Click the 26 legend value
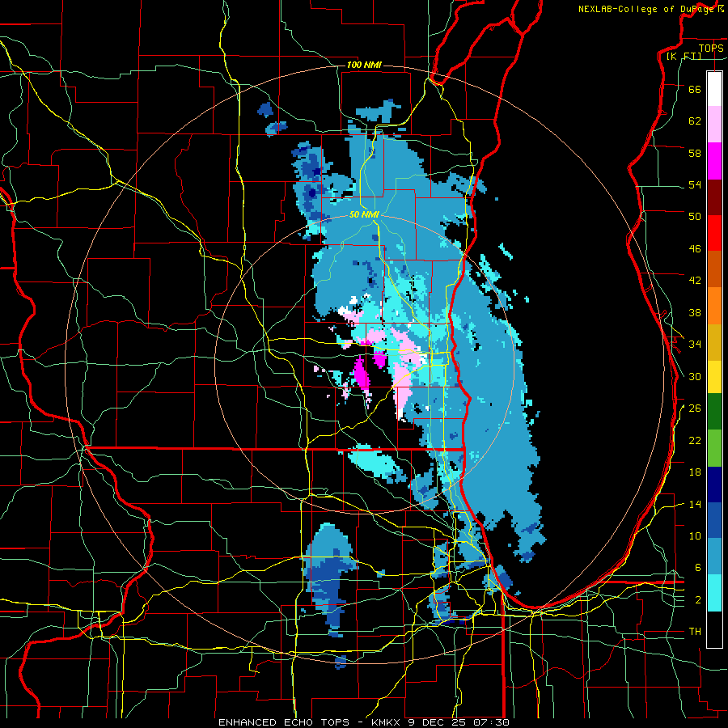Screen dimensions: 728x728 click(695, 408)
